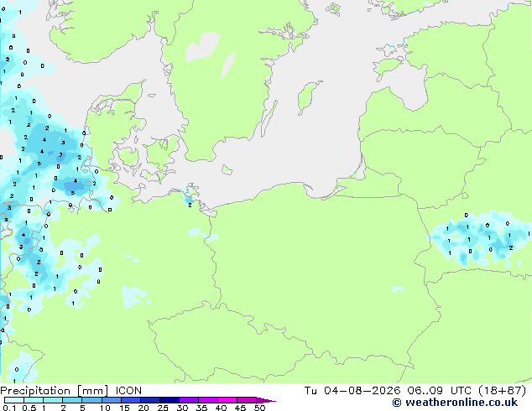532x411 pixels.
Task: Click the 10–15 mm blue legend swatch
Action: (x=112, y=400)
